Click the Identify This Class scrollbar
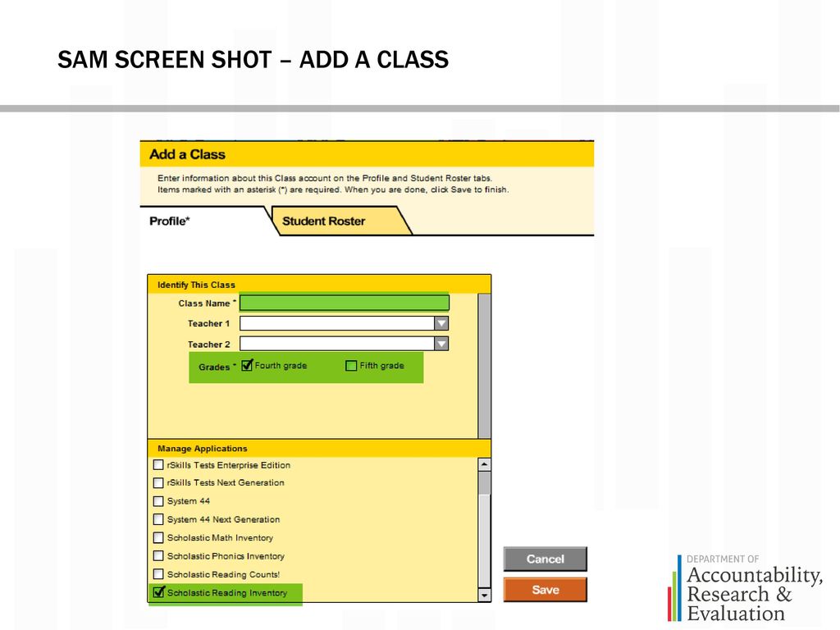 tap(484, 366)
